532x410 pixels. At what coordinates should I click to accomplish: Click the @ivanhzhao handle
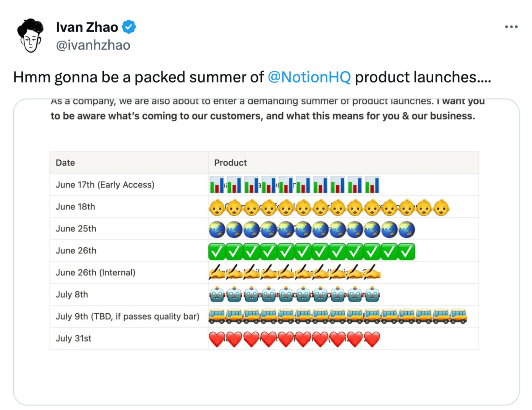tap(93, 45)
